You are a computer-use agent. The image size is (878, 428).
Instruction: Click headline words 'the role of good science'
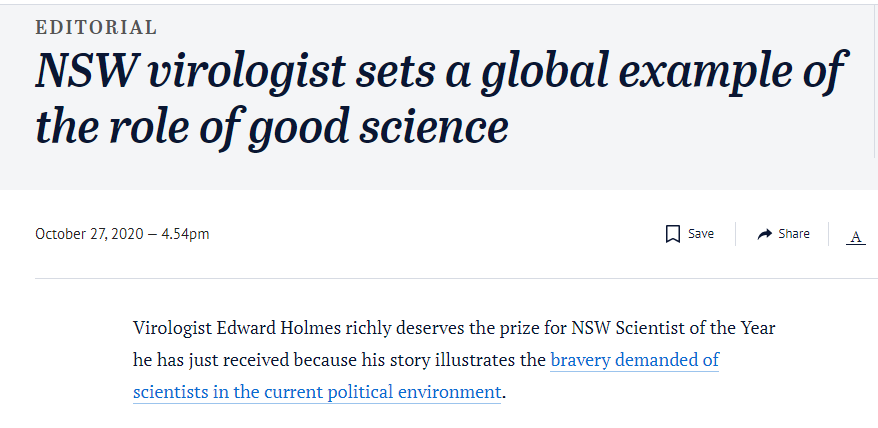[x=272, y=126]
